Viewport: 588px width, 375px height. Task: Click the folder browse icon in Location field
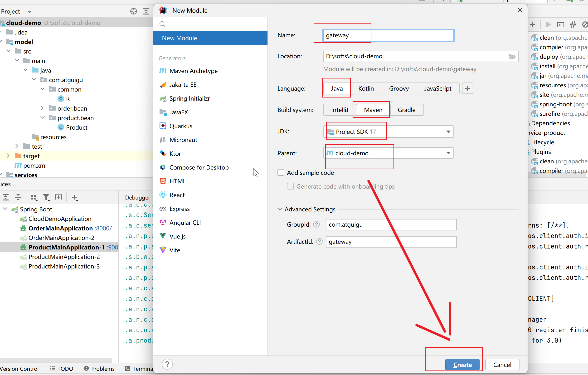coord(512,56)
